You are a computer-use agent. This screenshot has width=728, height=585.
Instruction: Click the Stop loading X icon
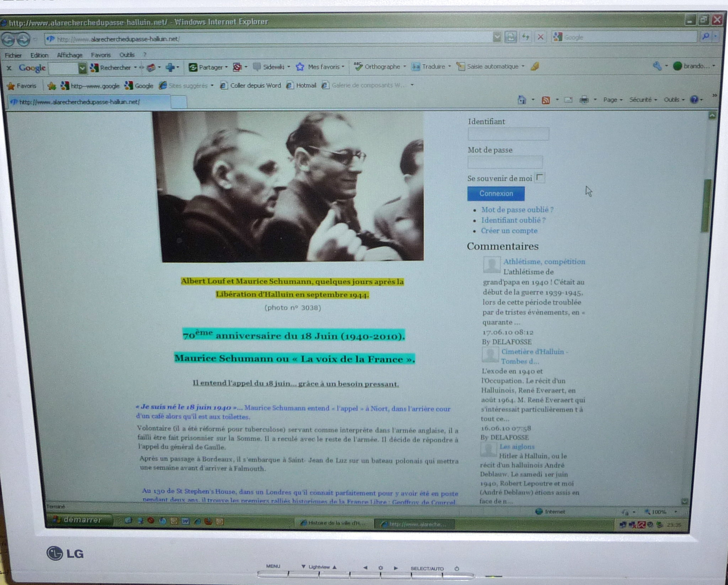tap(540, 37)
